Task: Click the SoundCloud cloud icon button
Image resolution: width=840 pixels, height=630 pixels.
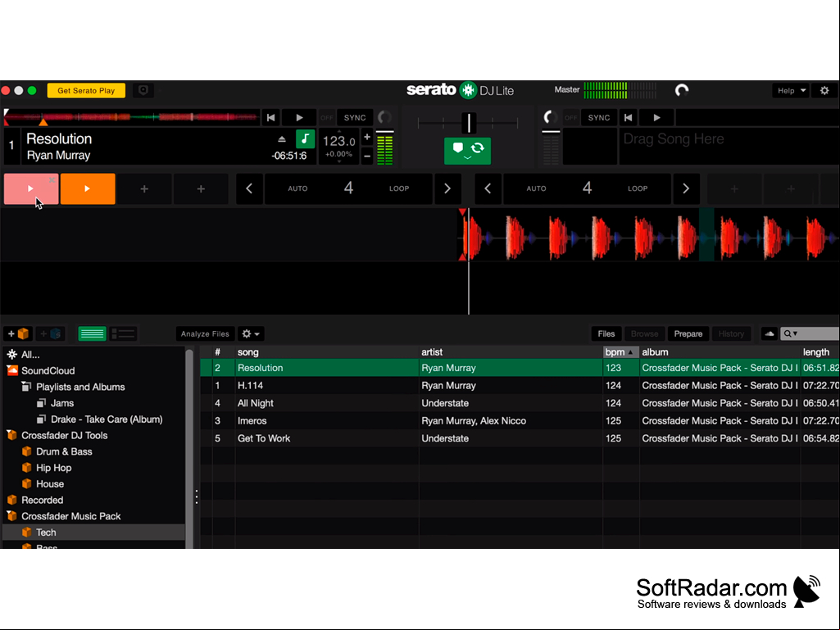Action: coord(770,333)
